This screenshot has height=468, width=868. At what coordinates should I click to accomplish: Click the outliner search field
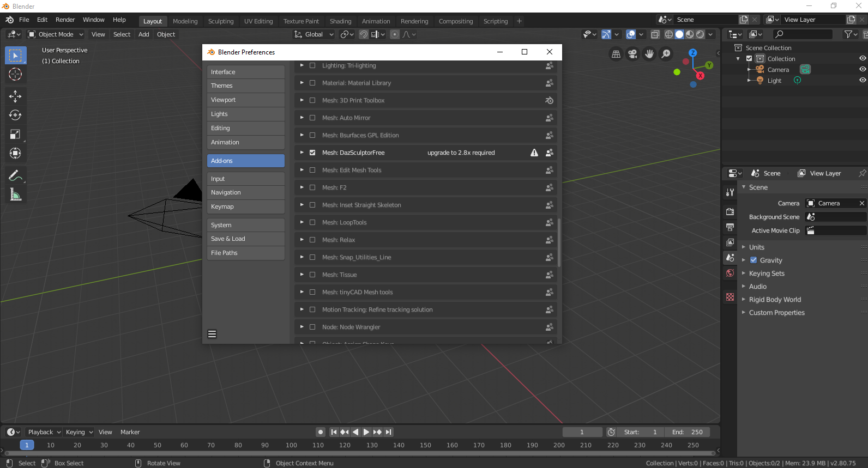(x=803, y=34)
